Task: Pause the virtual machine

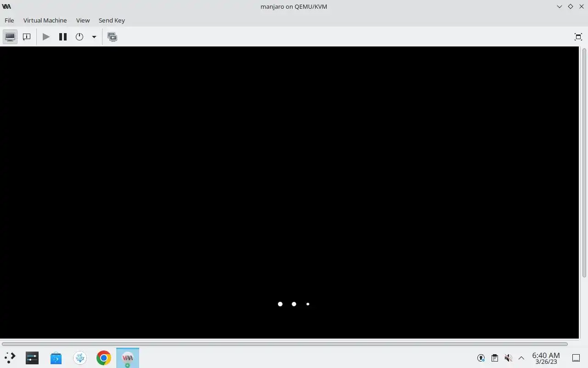Action: 63,37
